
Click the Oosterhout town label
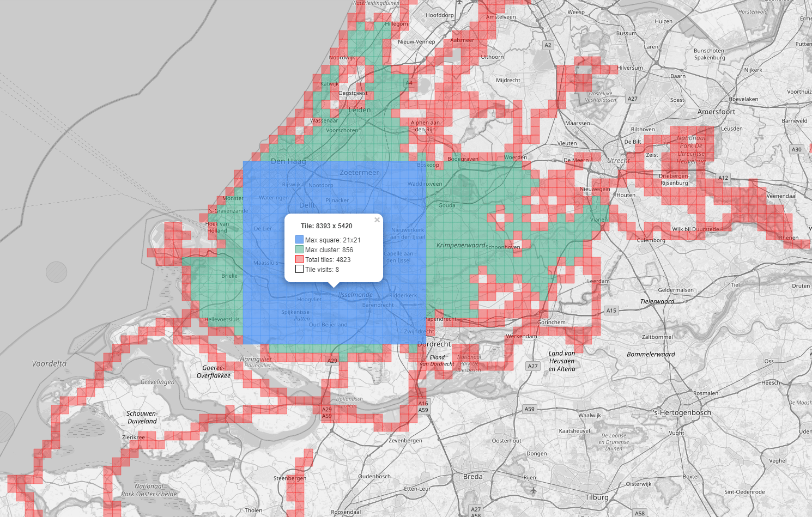click(x=507, y=441)
